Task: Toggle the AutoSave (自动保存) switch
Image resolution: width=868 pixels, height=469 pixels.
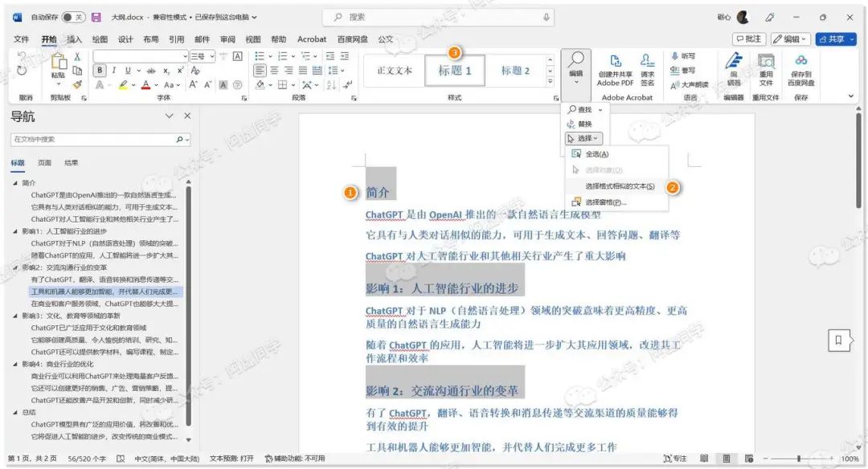Action: click(x=72, y=17)
